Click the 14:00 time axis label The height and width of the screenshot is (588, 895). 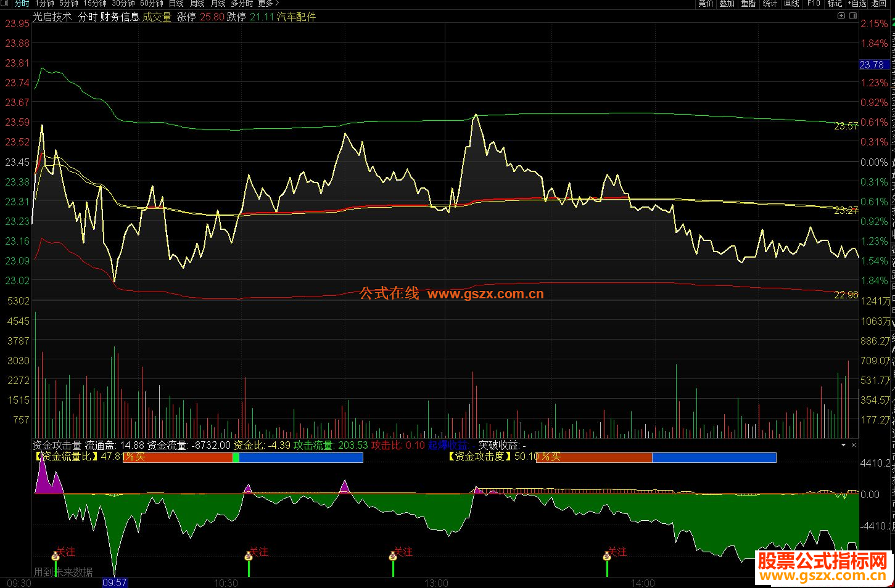click(642, 582)
